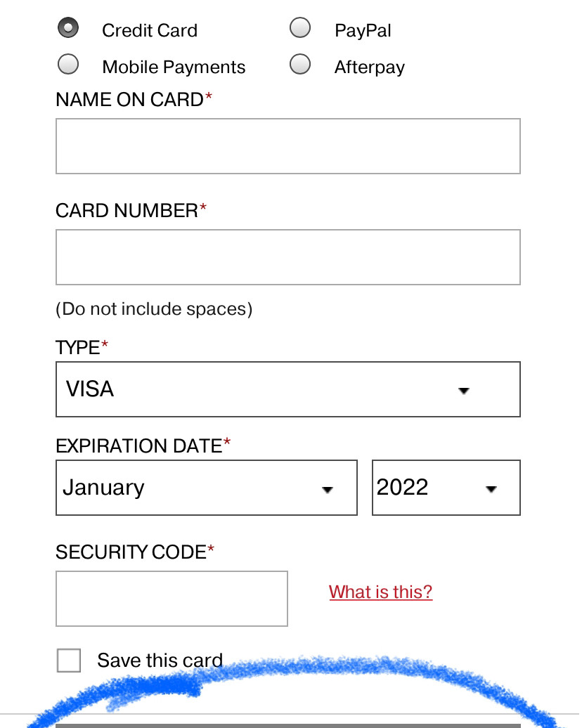Select the Credit Card radio button
Screen dimensions: 582x728
[x=67, y=28]
